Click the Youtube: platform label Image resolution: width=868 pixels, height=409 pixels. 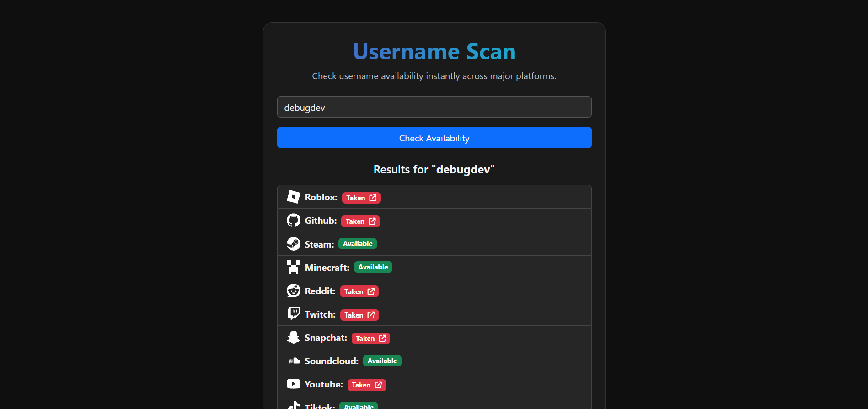click(324, 384)
